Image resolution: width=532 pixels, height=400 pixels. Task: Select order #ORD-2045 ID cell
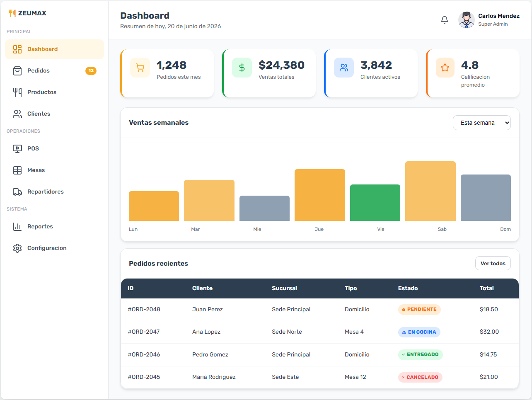144,377
